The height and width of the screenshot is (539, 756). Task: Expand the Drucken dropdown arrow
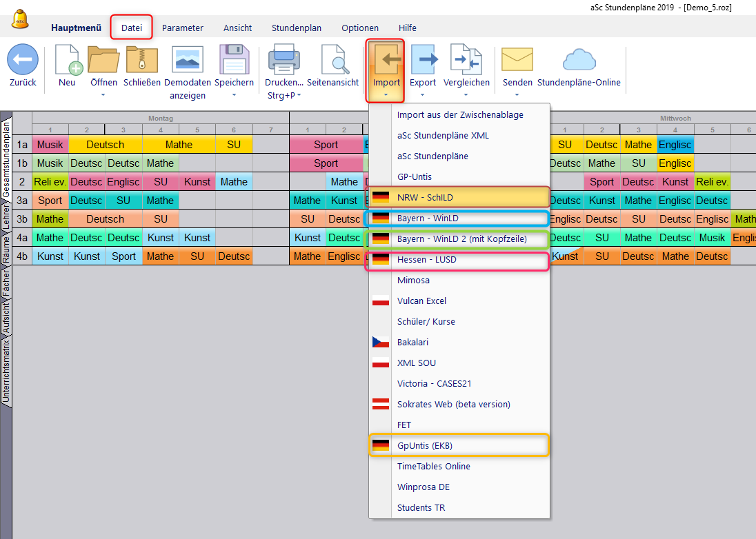299,95
